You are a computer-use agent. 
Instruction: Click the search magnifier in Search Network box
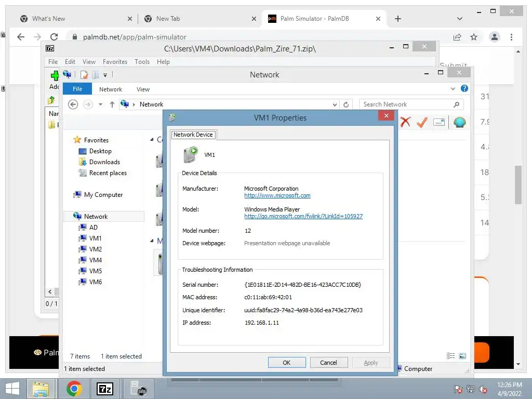coord(456,104)
